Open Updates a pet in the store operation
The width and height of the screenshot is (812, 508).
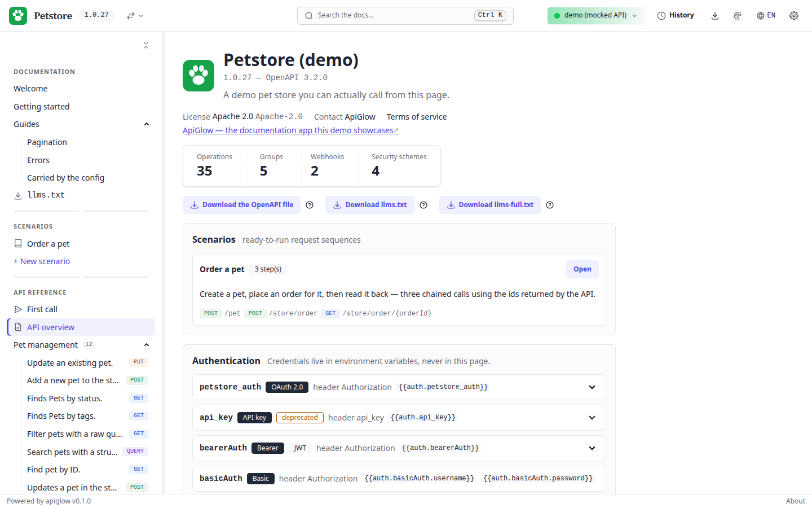[87, 488]
